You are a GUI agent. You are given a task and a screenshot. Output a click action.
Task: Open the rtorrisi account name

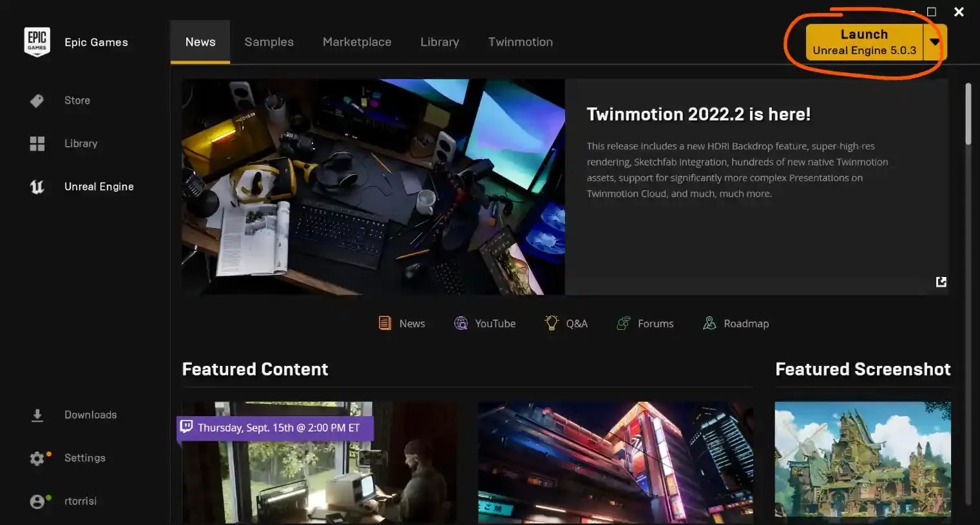[x=81, y=501]
